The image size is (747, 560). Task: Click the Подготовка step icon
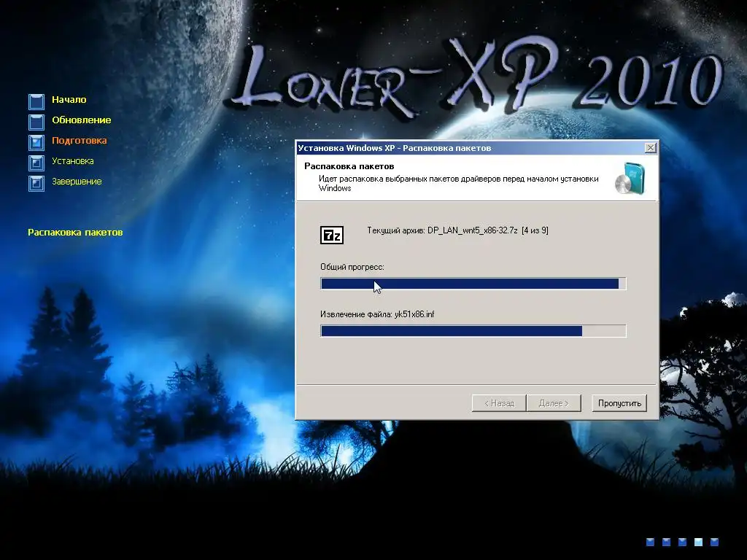click(36, 142)
